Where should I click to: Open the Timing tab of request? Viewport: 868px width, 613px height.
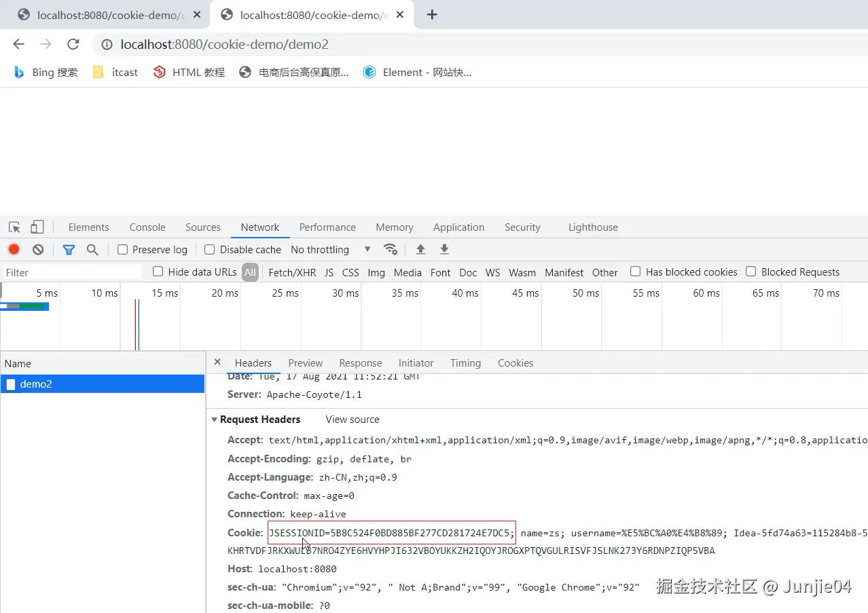tap(465, 363)
